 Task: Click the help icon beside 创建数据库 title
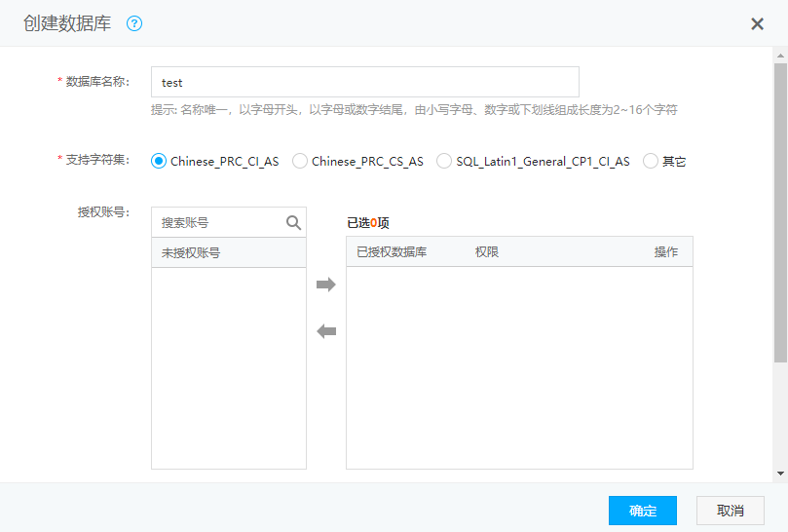pyautogui.click(x=134, y=23)
